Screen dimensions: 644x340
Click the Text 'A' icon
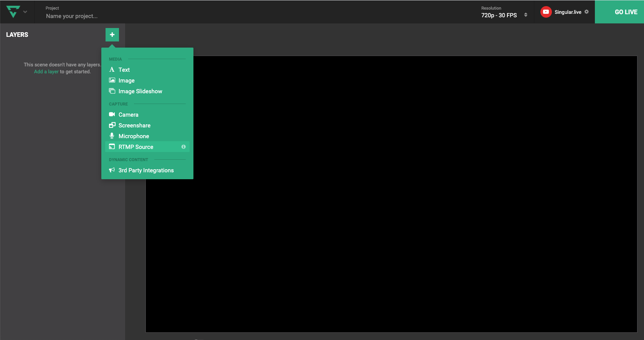pos(112,69)
